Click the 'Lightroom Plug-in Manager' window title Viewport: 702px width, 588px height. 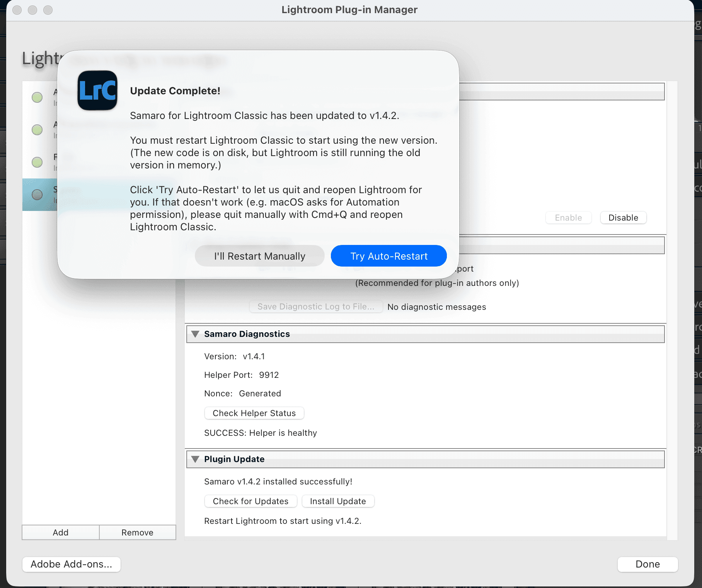[x=349, y=10]
